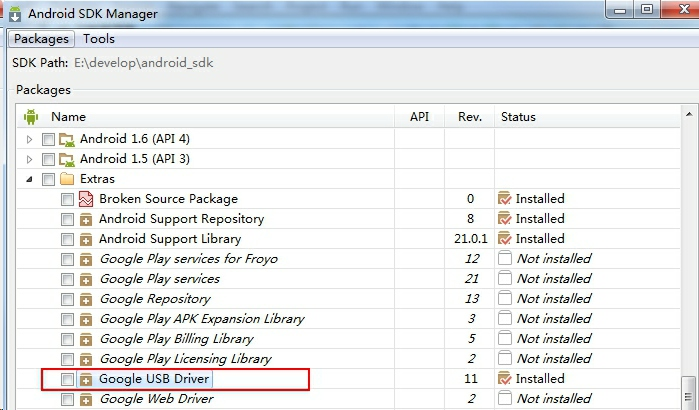Check the Google Web Driver checkbox
699x410 pixels.
67,399
